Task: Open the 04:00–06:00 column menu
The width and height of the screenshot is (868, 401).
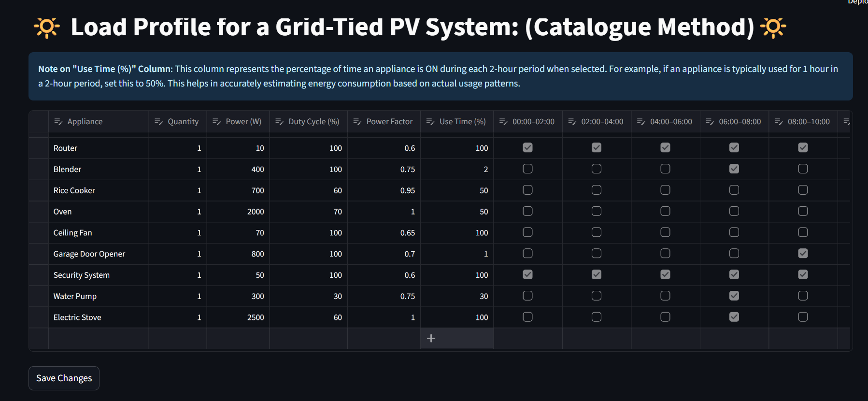Action: point(641,121)
